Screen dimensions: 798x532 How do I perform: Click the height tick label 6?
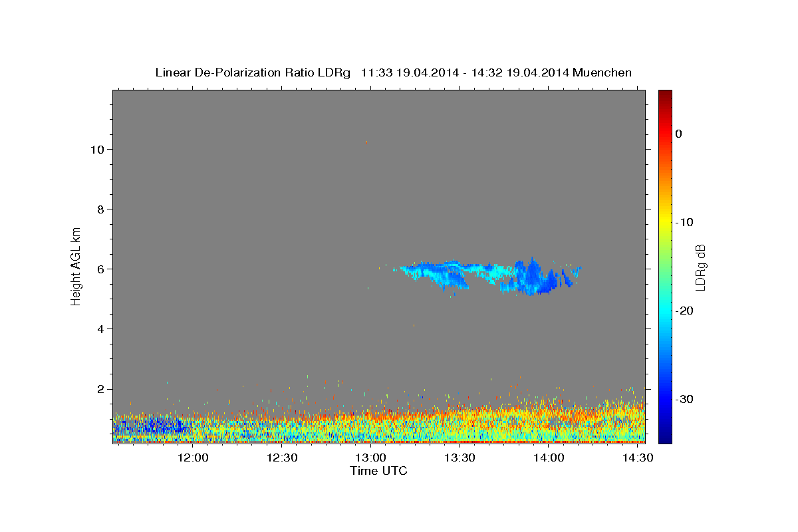pos(100,269)
